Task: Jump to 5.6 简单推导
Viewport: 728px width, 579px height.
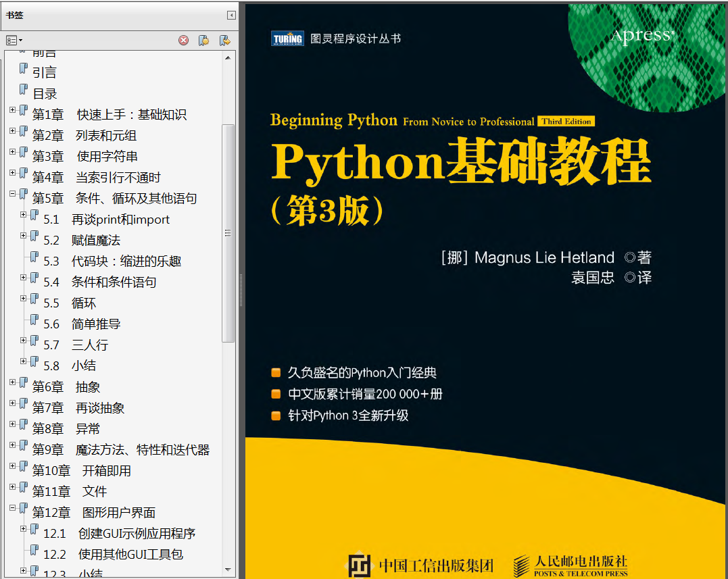Action: tap(82, 324)
